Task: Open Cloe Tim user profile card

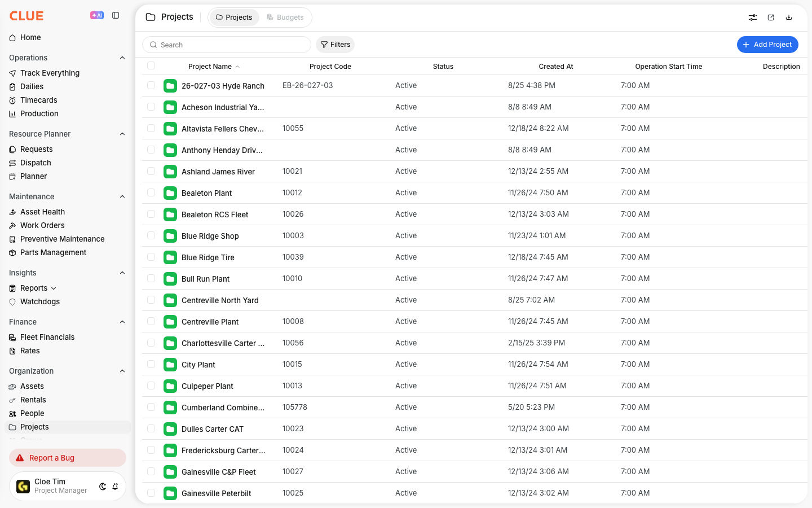Action: click(x=68, y=487)
